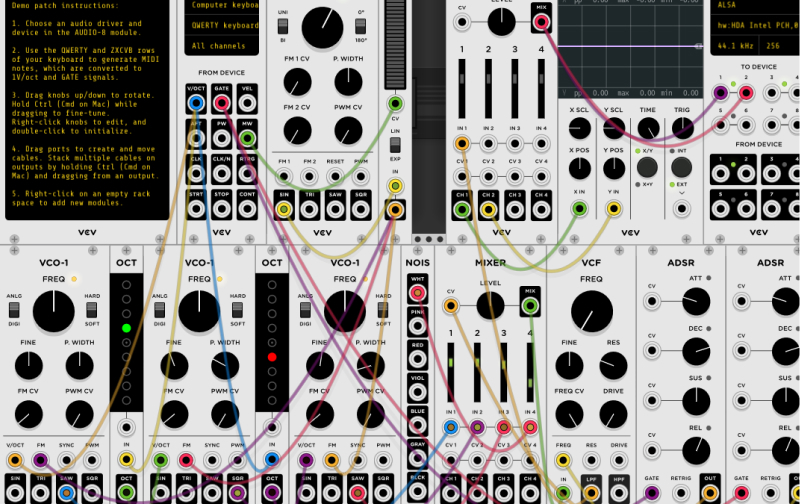800x504 pixels.
Task: Toggle the ANLG/DIGI switch on the leftmost VCO-1
Action: [14, 310]
